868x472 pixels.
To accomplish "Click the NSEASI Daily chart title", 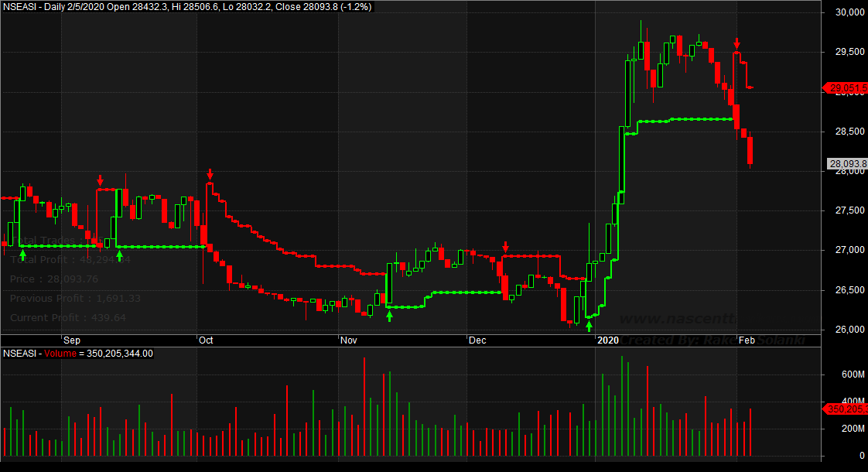I will tap(188, 7).
